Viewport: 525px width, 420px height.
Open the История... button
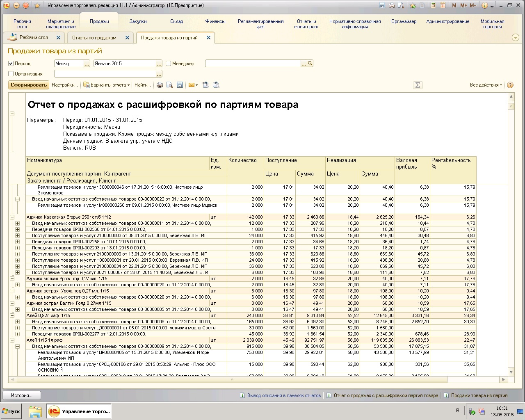point(21,395)
